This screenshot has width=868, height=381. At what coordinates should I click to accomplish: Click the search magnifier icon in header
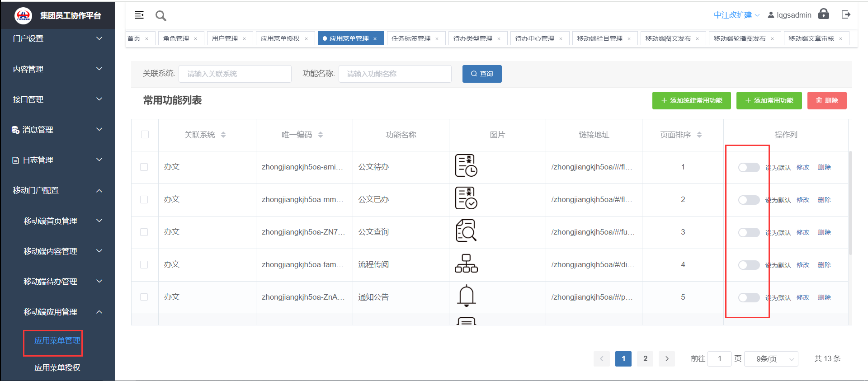tap(160, 16)
